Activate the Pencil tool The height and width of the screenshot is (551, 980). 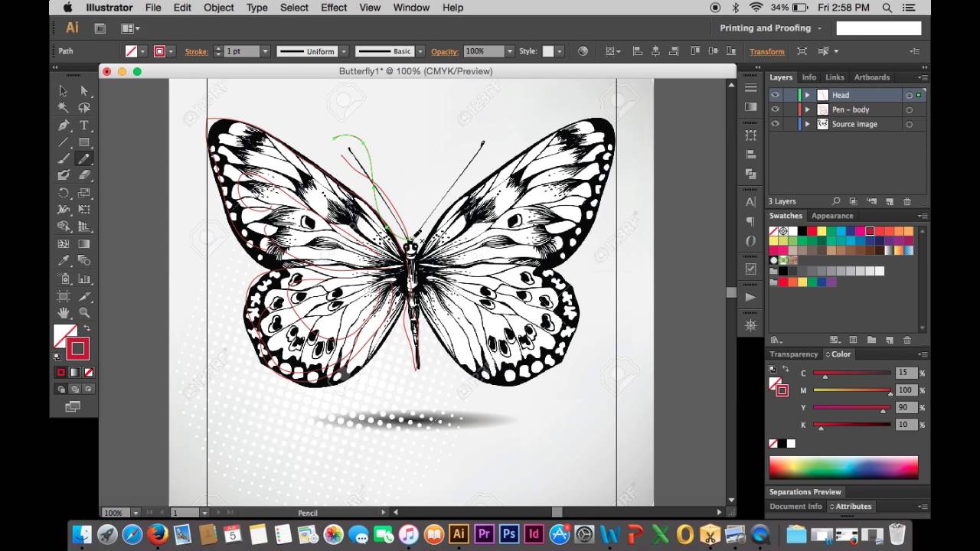(x=84, y=158)
